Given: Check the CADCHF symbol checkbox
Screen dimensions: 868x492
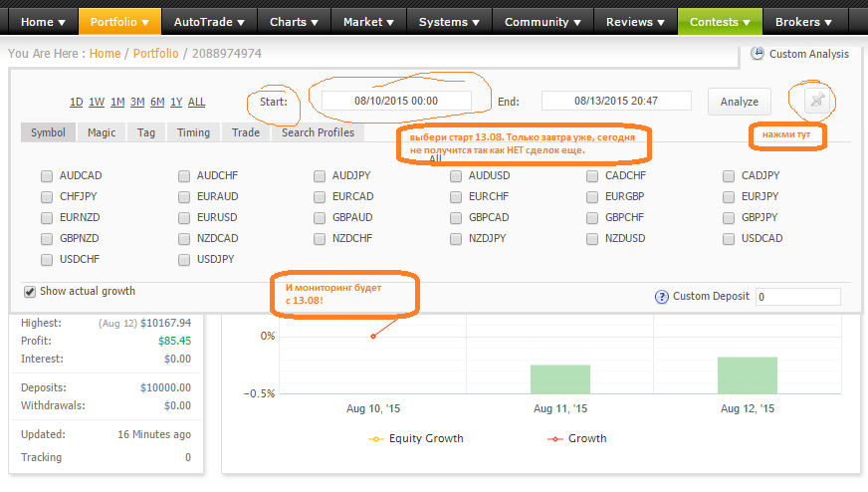Looking at the screenshot, I should pos(592,176).
